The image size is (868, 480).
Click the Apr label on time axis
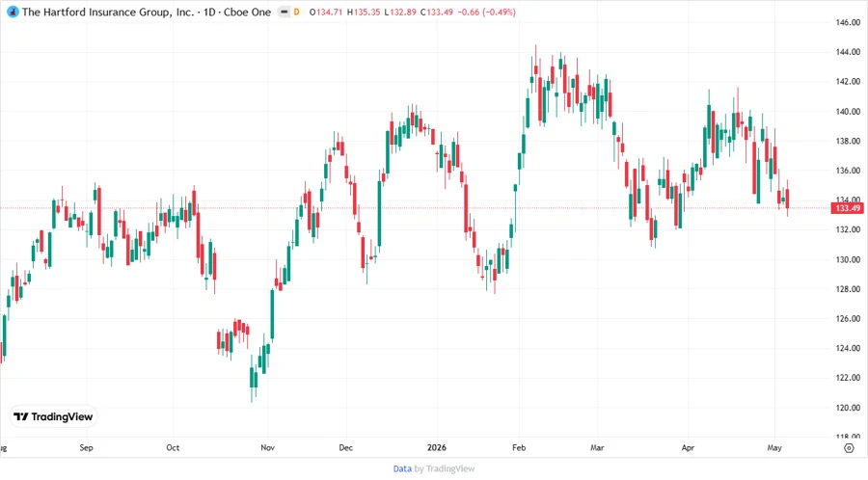point(688,447)
